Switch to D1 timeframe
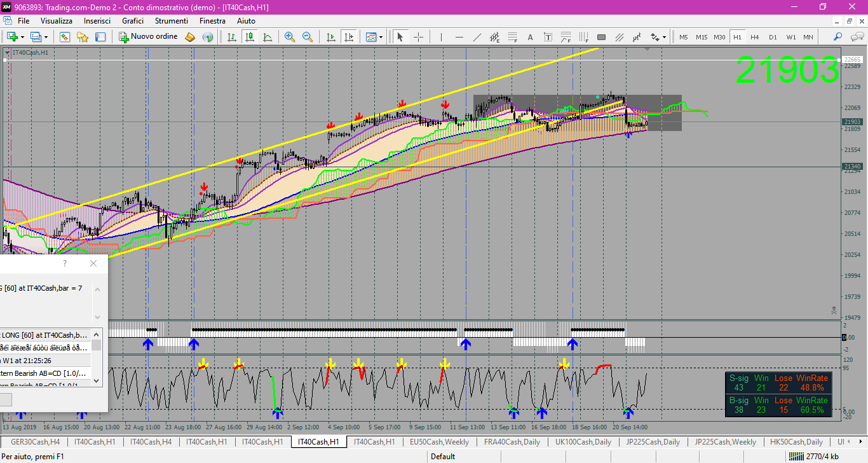 click(x=773, y=37)
